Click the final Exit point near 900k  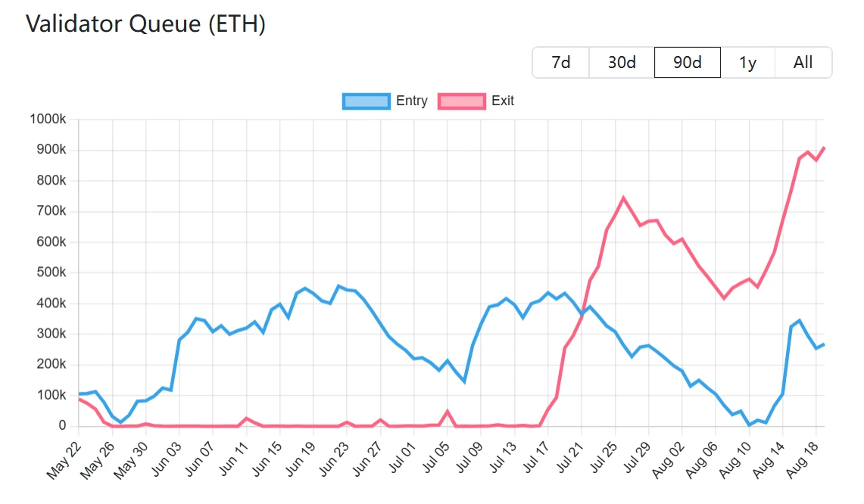824,148
